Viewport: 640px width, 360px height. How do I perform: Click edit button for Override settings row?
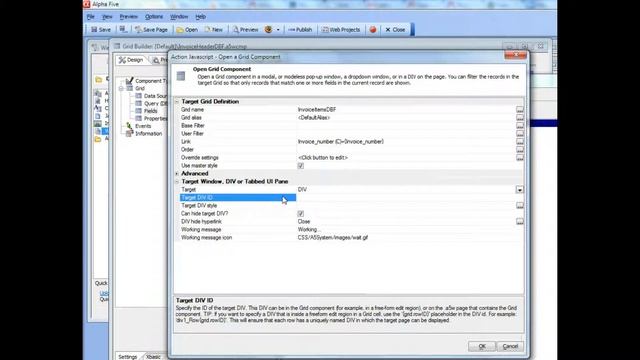(520, 158)
